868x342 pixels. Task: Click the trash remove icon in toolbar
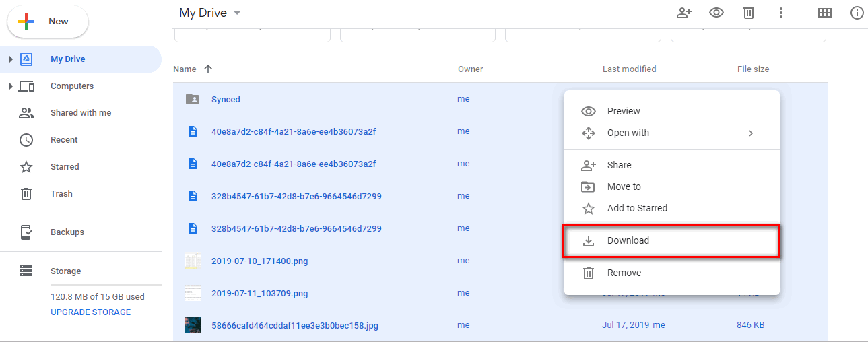coord(748,13)
